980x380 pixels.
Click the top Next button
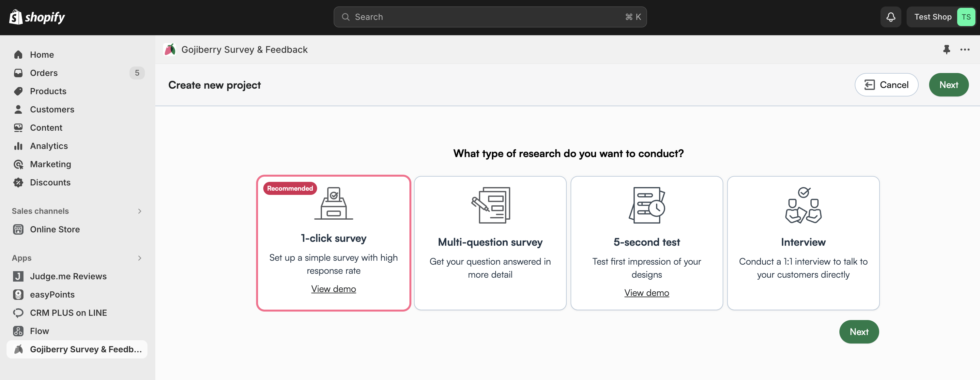949,85
